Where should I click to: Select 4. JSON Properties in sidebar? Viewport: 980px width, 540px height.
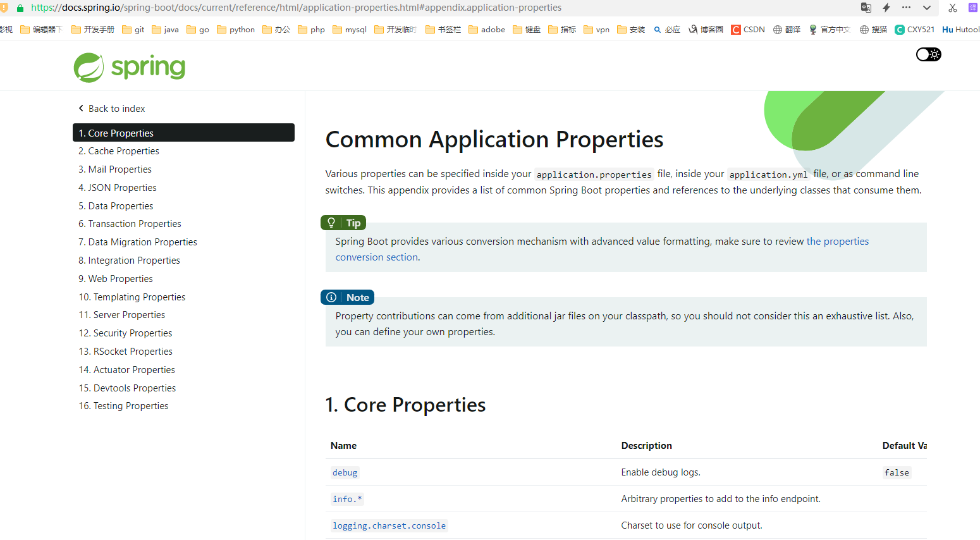tap(118, 188)
